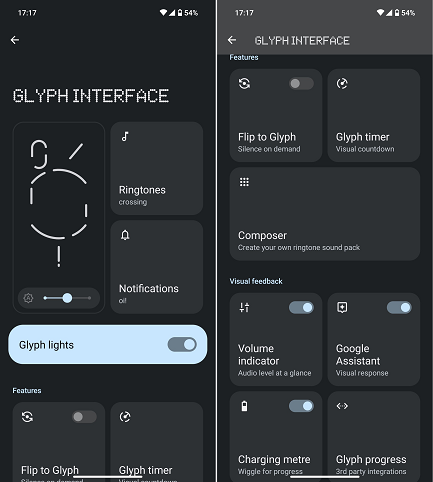Screen dimensions: 433x482
Task: Enable Flip to Glyph toggle on left screen
Action: point(84,417)
